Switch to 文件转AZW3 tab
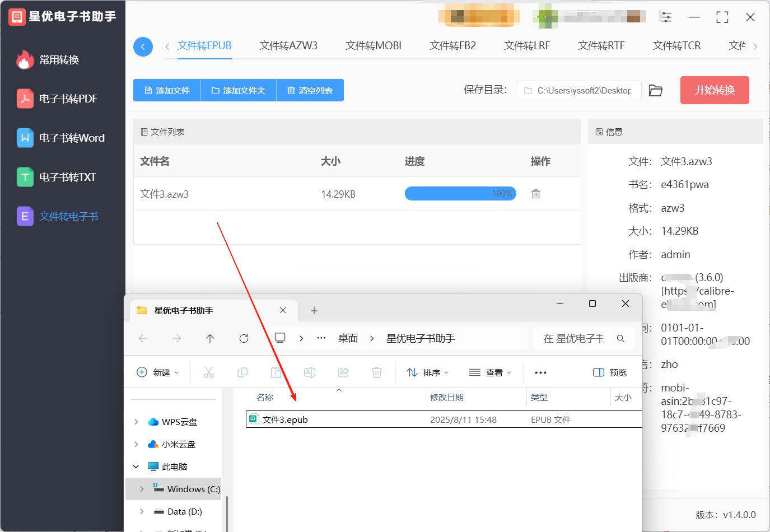 point(288,46)
